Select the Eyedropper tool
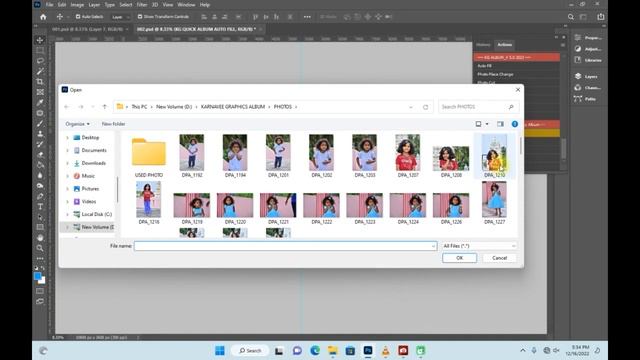The width and height of the screenshot is (640, 360). 40,102
